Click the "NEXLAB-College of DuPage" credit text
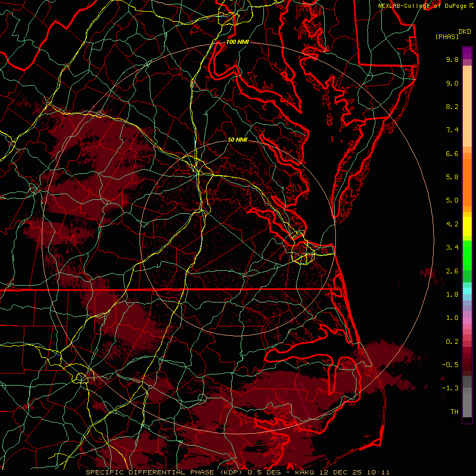 [422, 6]
